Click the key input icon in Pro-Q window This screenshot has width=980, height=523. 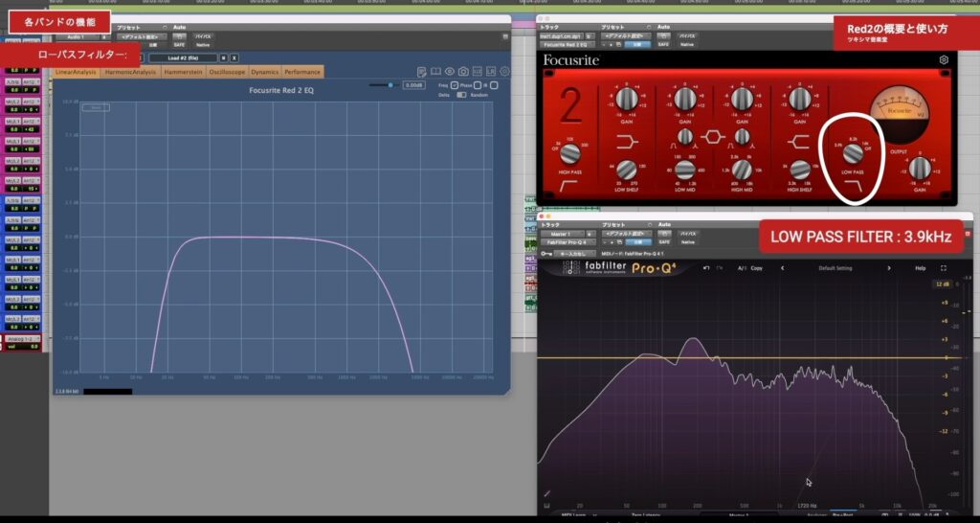pyautogui.click(x=546, y=254)
